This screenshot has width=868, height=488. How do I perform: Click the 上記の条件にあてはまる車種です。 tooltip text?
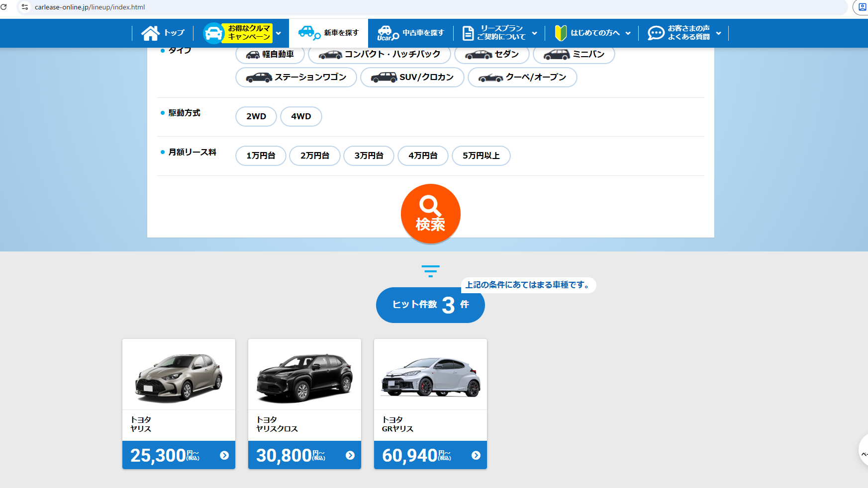click(x=528, y=285)
